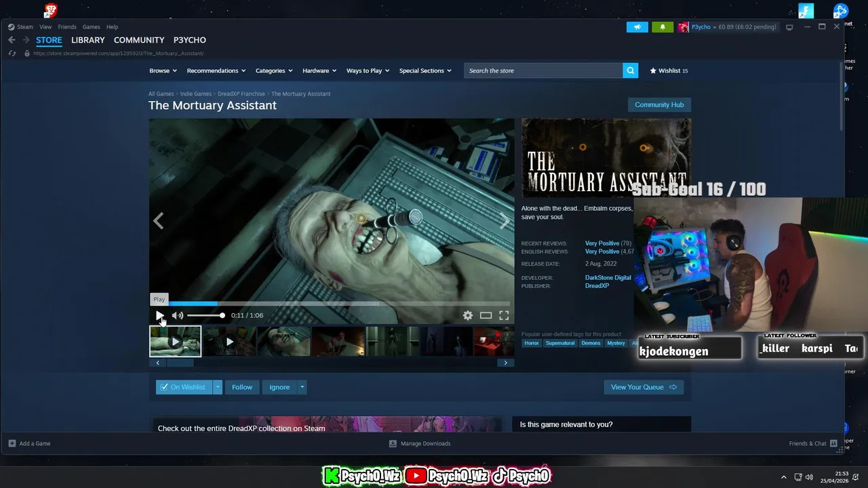Open the Special Sections dropdown
This screenshot has height=488, width=868.
425,70
